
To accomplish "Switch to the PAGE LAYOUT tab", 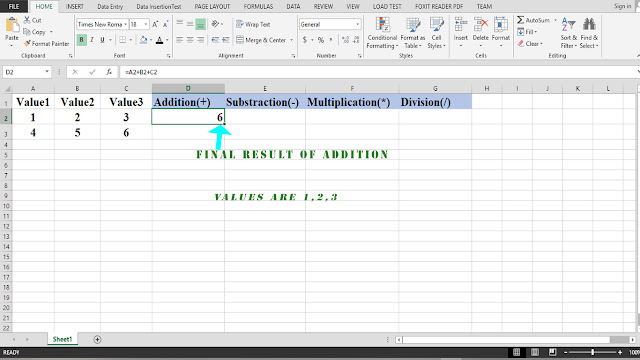I will 212,7.
